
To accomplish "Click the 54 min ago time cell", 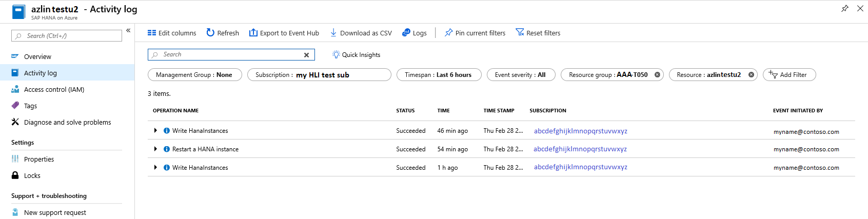I will 452,149.
